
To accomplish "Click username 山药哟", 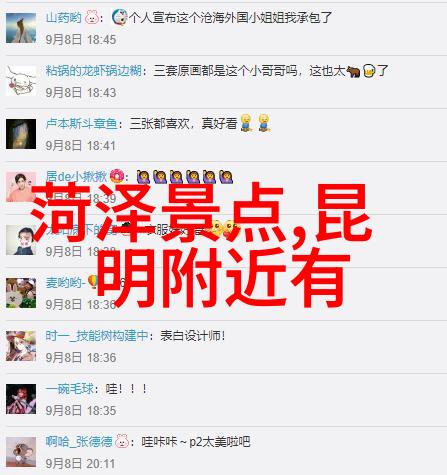I will [63, 17].
